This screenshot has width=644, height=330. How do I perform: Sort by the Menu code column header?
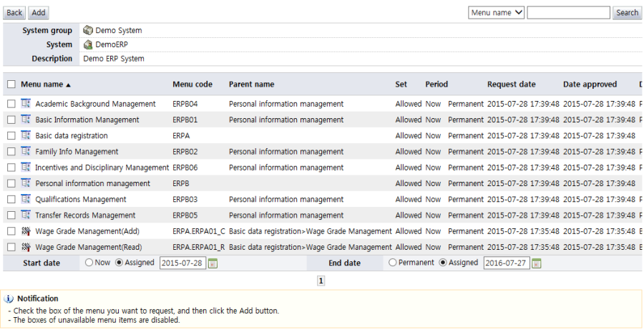pyautogui.click(x=192, y=84)
